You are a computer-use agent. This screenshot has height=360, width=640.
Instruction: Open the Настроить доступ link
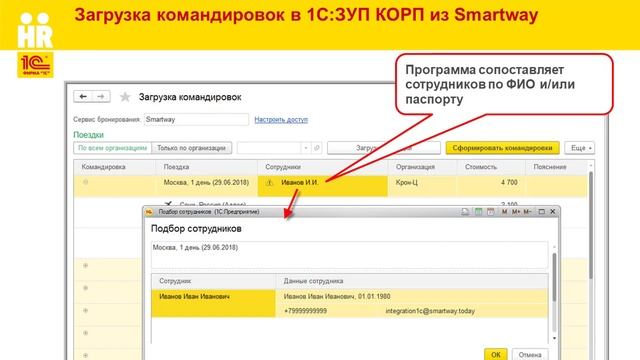point(281,120)
